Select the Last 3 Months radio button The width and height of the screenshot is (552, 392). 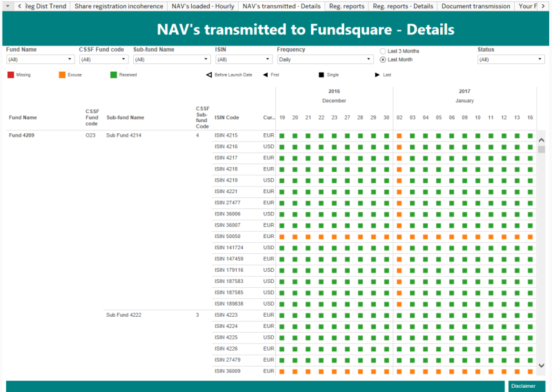[x=383, y=51]
